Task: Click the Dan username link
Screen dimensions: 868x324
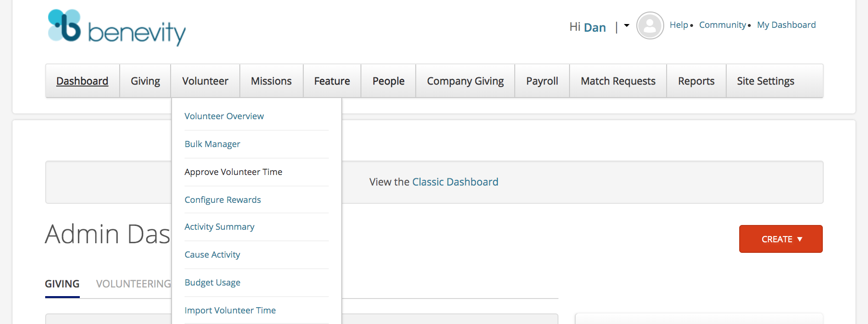Action: (595, 27)
